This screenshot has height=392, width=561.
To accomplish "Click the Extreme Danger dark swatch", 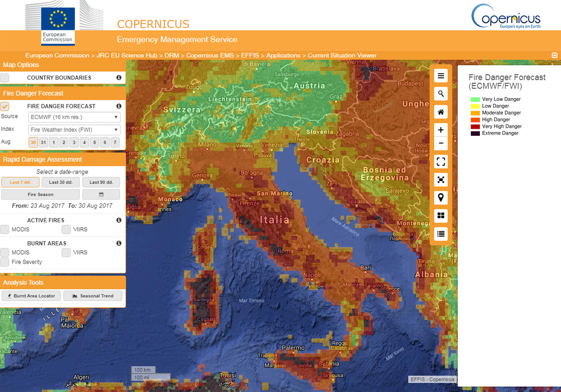I will tap(475, 133).
